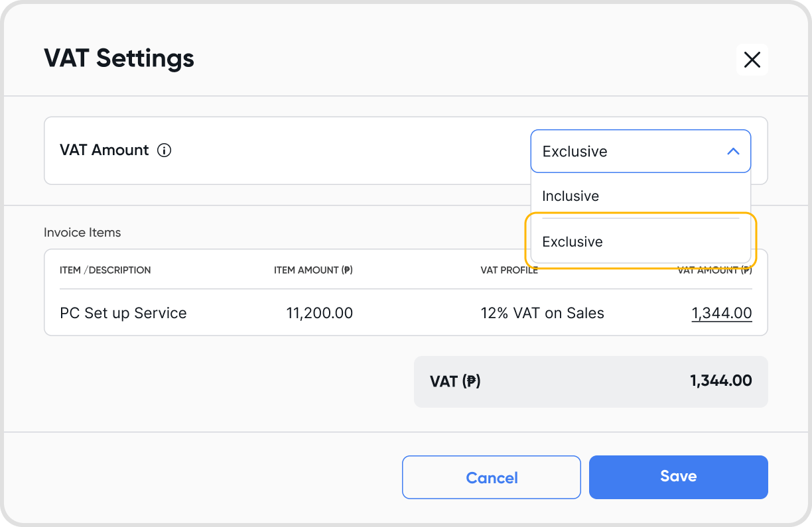Select the PC Set up Service item
This screenshot has height=527, width=812.
coord(123,313)
